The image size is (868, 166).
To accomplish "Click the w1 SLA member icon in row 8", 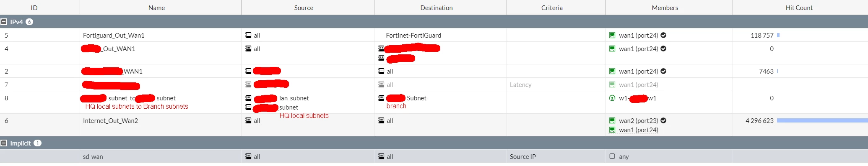I will (x=612, y=98).
